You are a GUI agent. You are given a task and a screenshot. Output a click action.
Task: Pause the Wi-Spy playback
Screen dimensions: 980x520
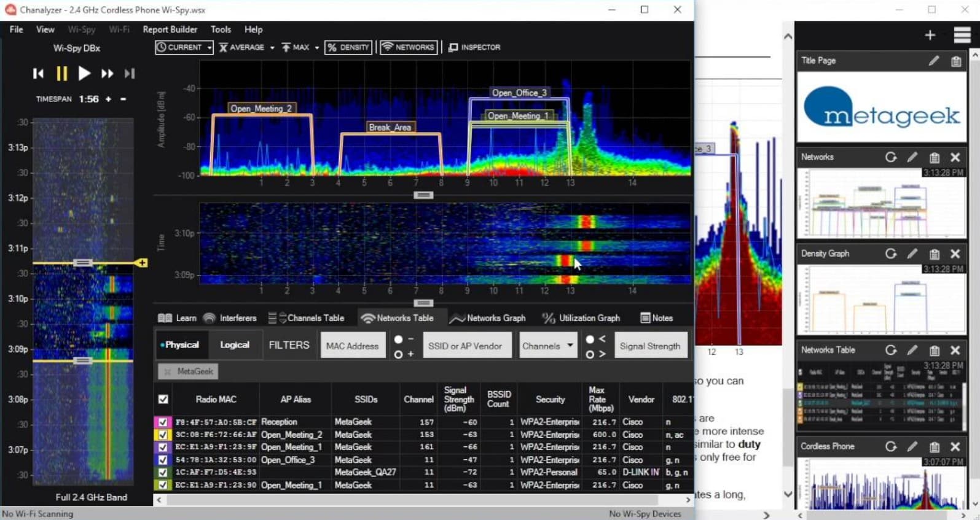point(61,74)
